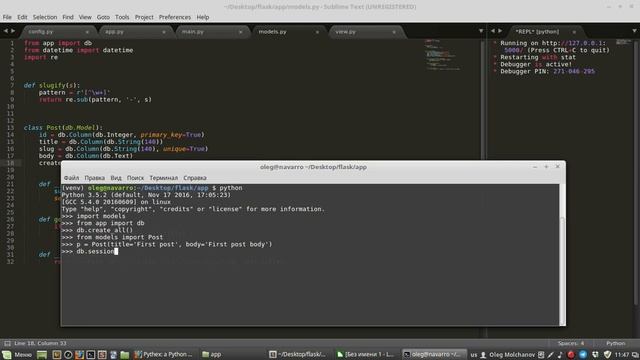Open the terminal 'Поиск' menu
640x360 pixels.
[135, 178]
